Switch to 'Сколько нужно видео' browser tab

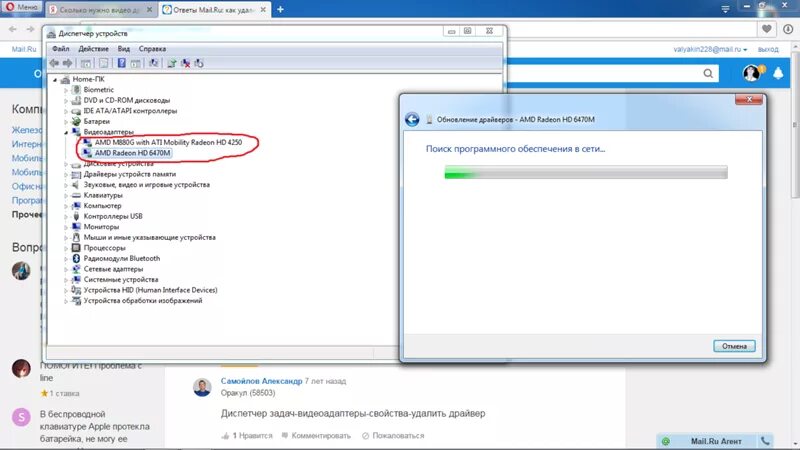coord(101,9)
